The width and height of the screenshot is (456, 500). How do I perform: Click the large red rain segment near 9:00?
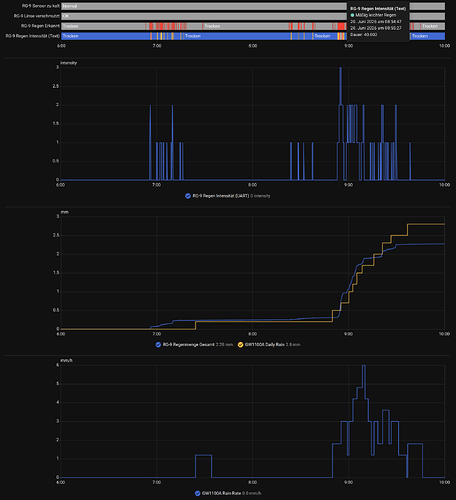pyautogui.click(x=342, y=26)
